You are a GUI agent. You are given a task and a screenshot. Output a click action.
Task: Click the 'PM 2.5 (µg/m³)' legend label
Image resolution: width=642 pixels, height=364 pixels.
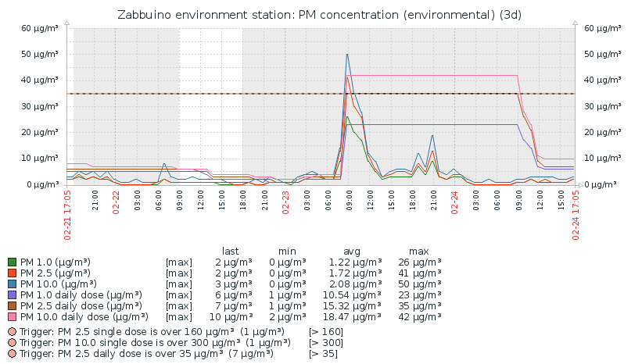[x=56, y=273]
